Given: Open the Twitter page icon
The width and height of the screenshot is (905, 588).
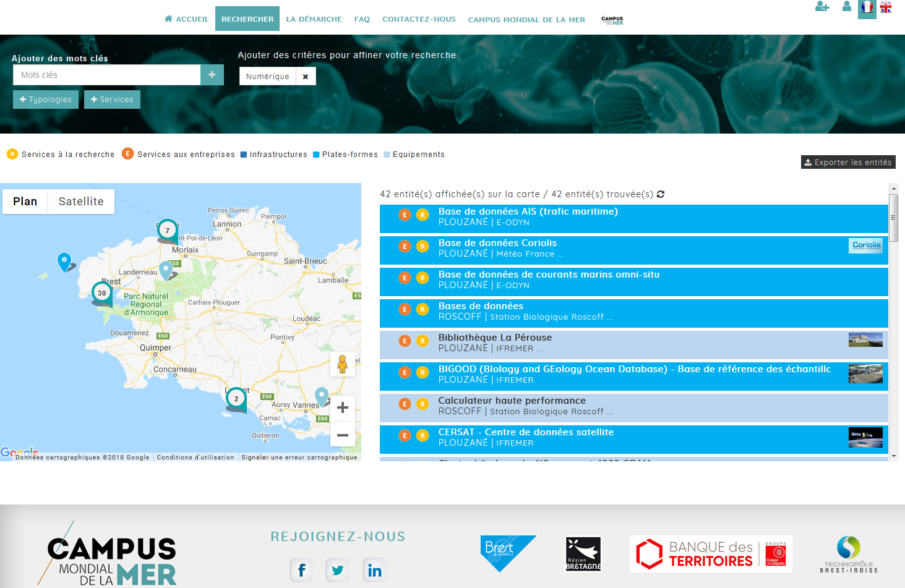Looking at the screenshot, I should [338, 570].
